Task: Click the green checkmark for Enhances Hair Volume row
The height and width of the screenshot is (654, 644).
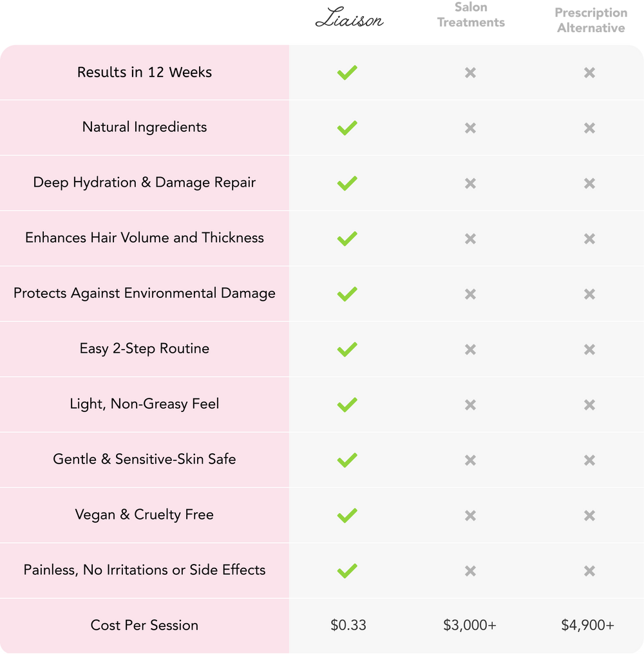Action: pyautogui.click(x=346, y=239)
